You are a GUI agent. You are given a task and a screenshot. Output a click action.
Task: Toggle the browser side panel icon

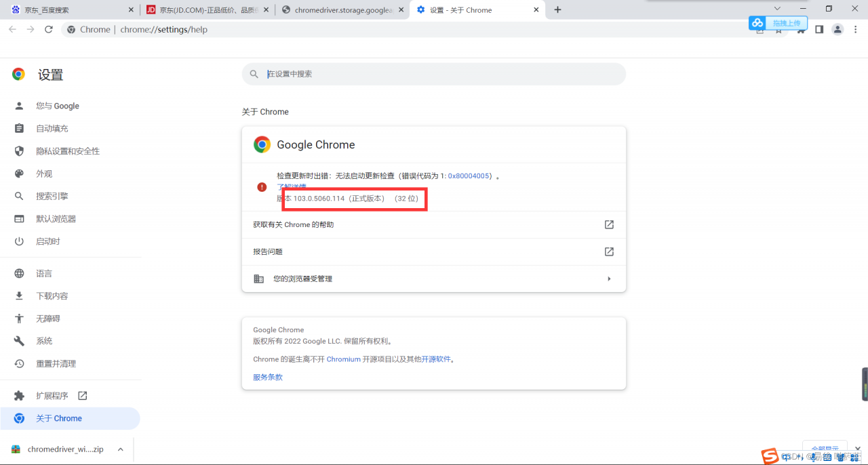pos(819,29)
